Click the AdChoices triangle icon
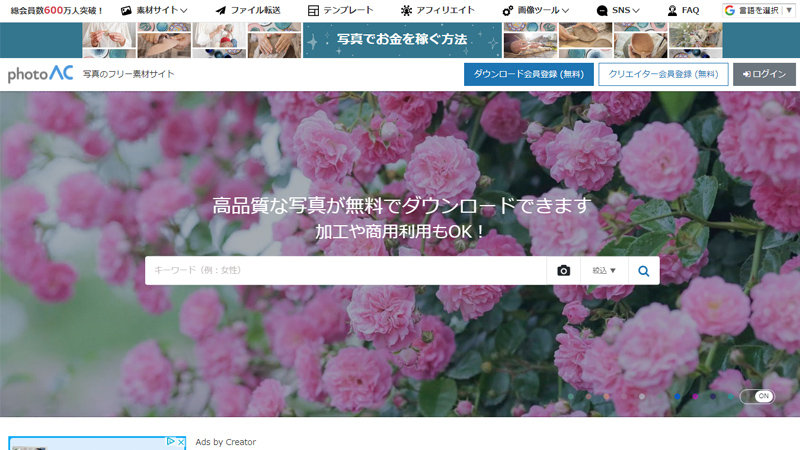 pyautogui.click(x=170, y=441)
